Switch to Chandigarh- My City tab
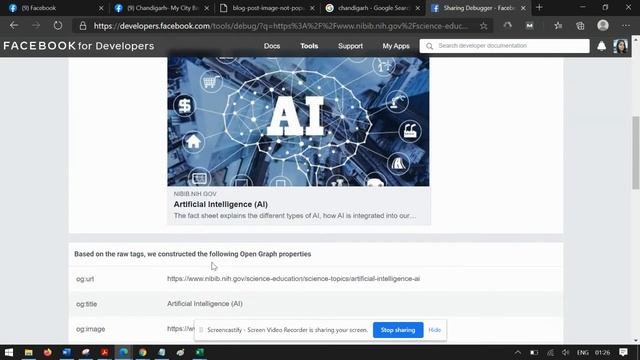This screenshot has width=640, height=360. coord(161,8)
